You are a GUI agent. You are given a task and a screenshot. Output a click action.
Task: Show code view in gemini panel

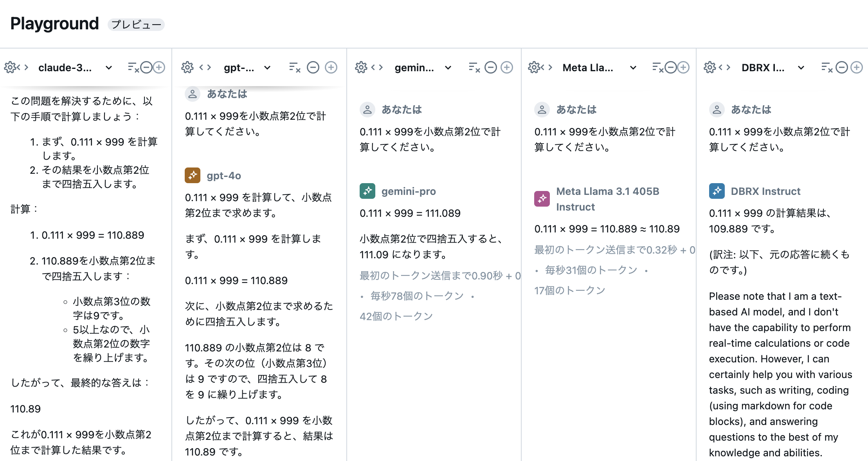pos(377,67)
